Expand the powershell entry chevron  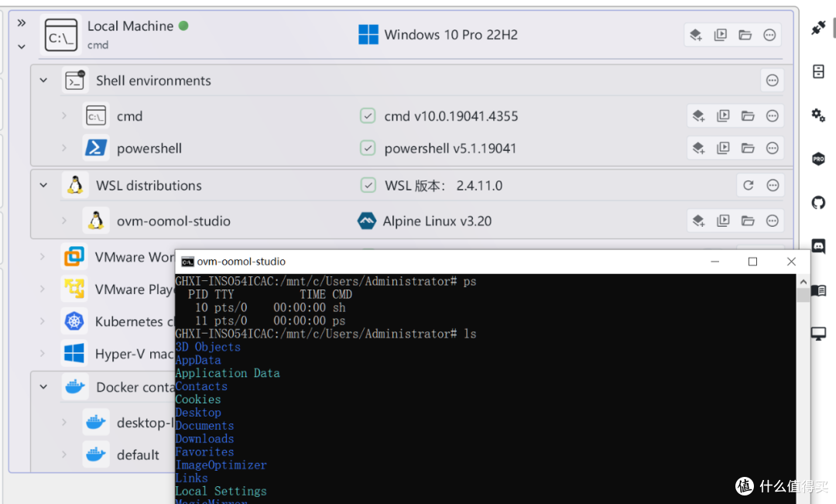pos(64,148)
